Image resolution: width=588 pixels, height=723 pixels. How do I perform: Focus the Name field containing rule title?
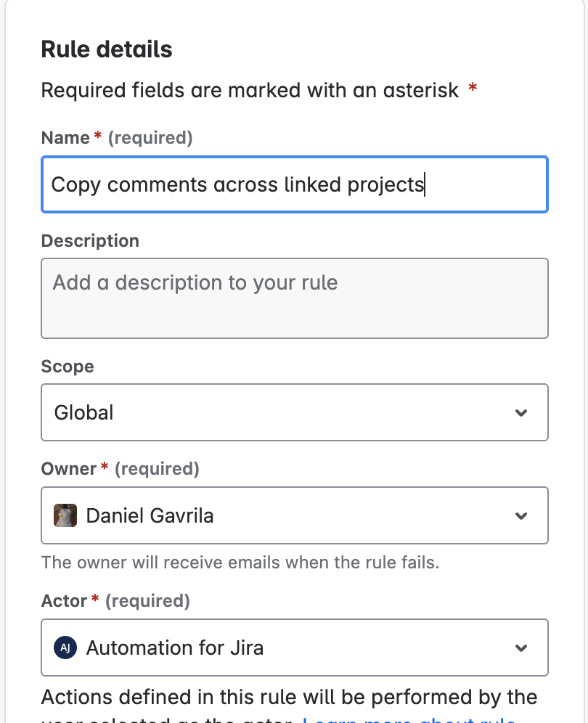294,184
